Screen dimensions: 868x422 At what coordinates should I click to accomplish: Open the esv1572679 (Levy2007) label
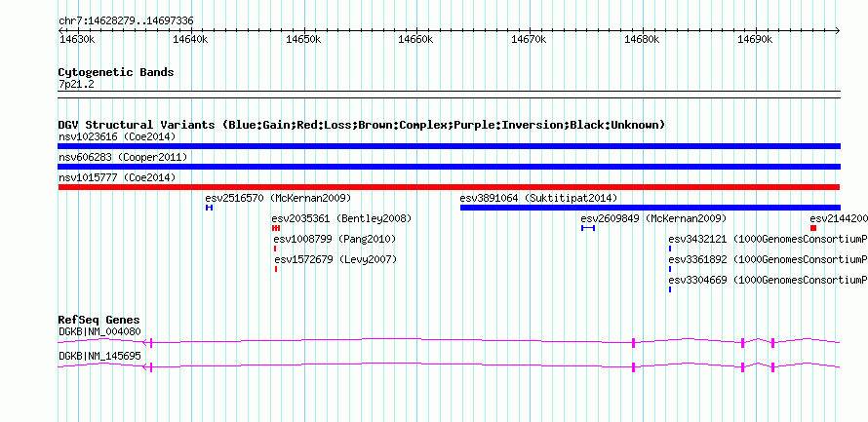pyautogui.click(x=335, y=259)
